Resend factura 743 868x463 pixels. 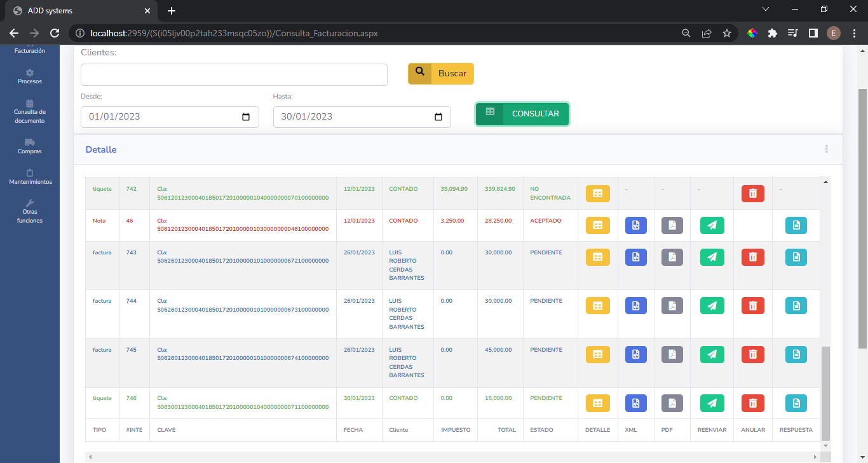tap(712, 257)
